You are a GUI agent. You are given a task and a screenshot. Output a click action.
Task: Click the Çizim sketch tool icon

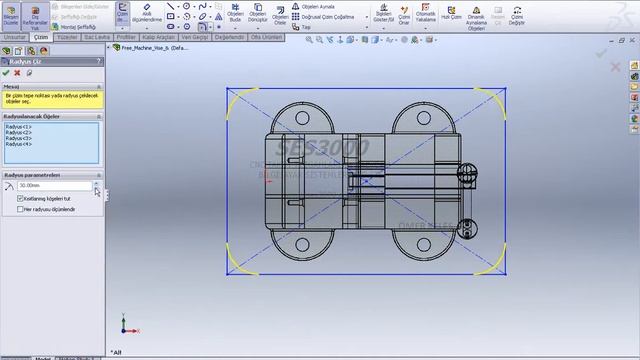coord(122,13)
